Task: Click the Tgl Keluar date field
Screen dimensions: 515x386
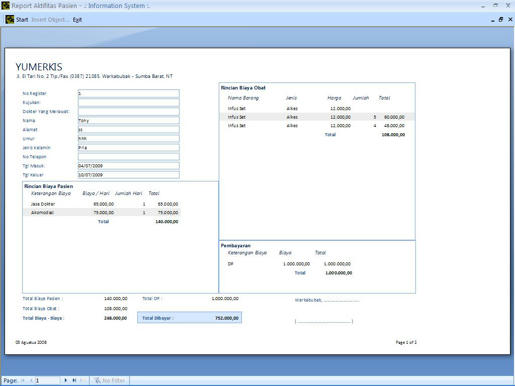Action: [x=128, y=175]
